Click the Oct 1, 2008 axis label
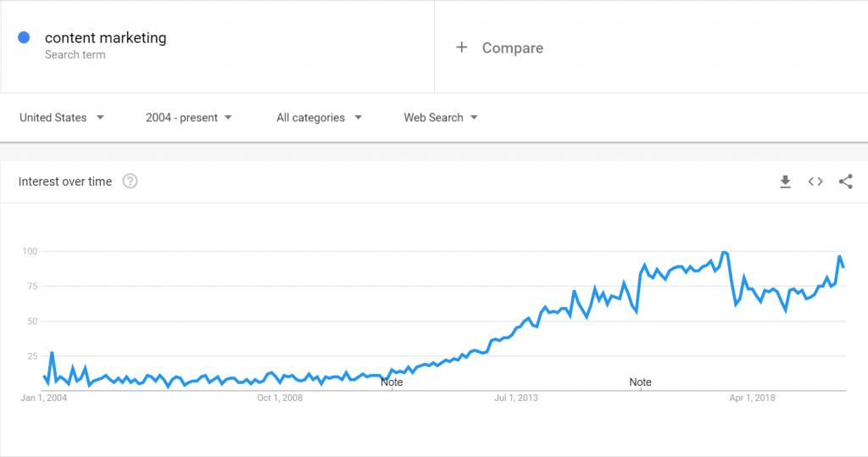868x457 pixels. click(280, 398)
